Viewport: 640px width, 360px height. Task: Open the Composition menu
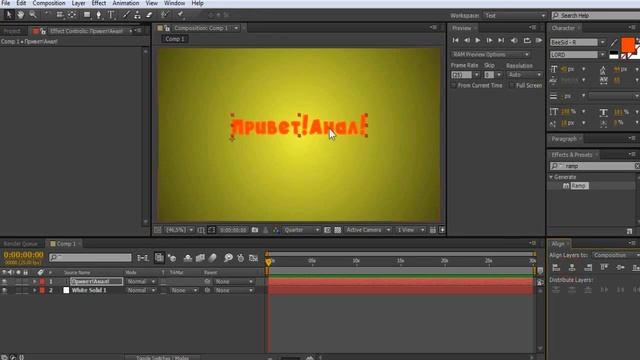49,3
